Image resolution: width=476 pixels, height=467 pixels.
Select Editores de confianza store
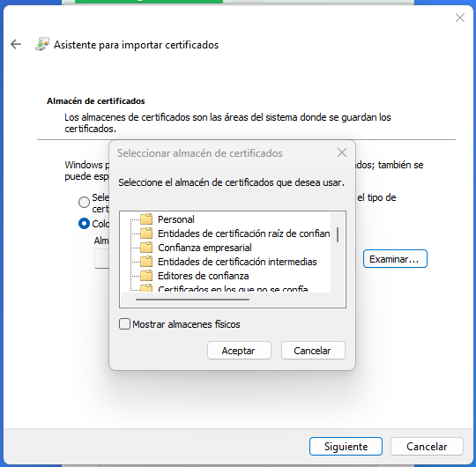tap(203, 276)
